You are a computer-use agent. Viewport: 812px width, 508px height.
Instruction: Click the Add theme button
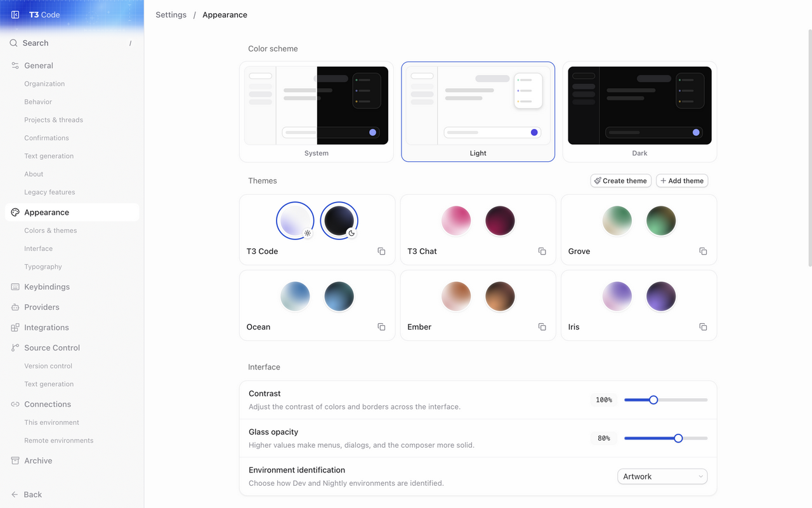click(682, 181)
